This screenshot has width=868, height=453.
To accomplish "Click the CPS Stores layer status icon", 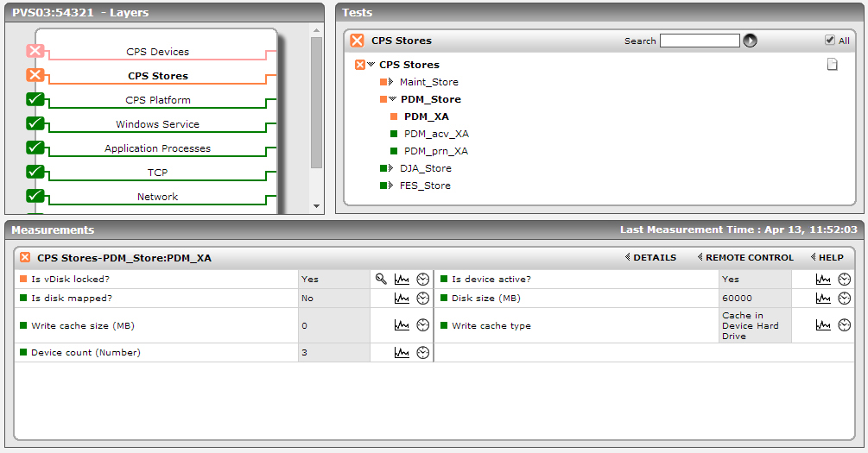I will click(x=35, y=75).
